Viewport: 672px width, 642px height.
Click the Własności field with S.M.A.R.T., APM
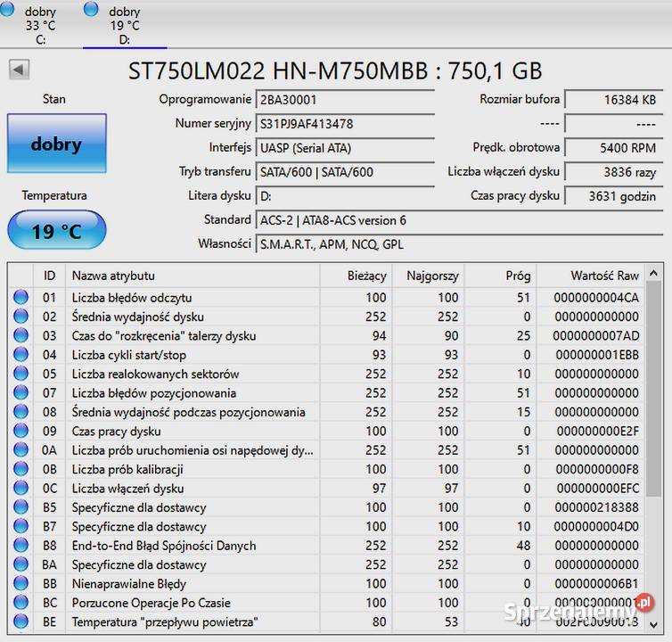pyautogui.click(x=459, y=244)
